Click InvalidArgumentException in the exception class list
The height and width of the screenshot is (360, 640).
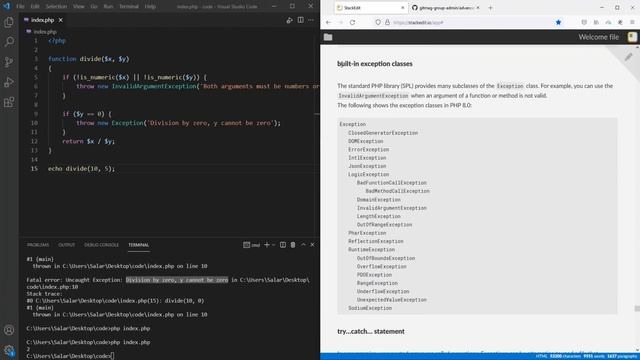pos(391,208)
